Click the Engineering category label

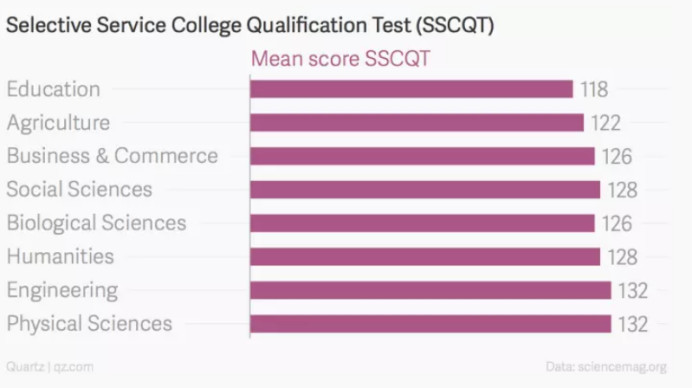pos(62,291)
